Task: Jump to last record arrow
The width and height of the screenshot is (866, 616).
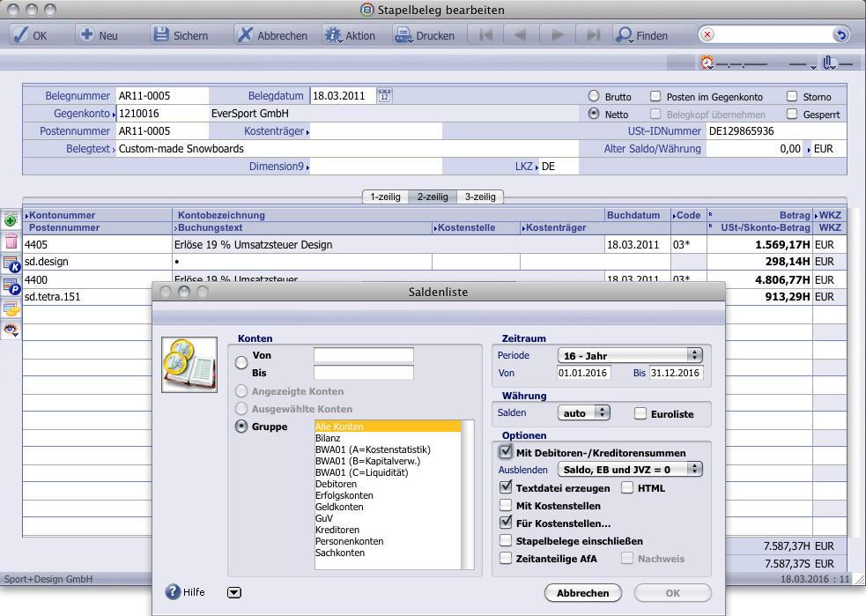Action: 593,35
